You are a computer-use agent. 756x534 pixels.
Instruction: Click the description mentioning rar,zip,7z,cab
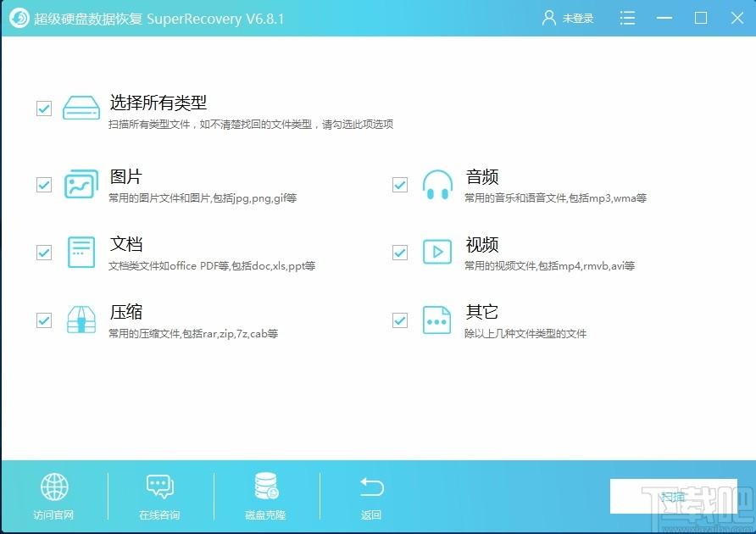coord(193,333)
